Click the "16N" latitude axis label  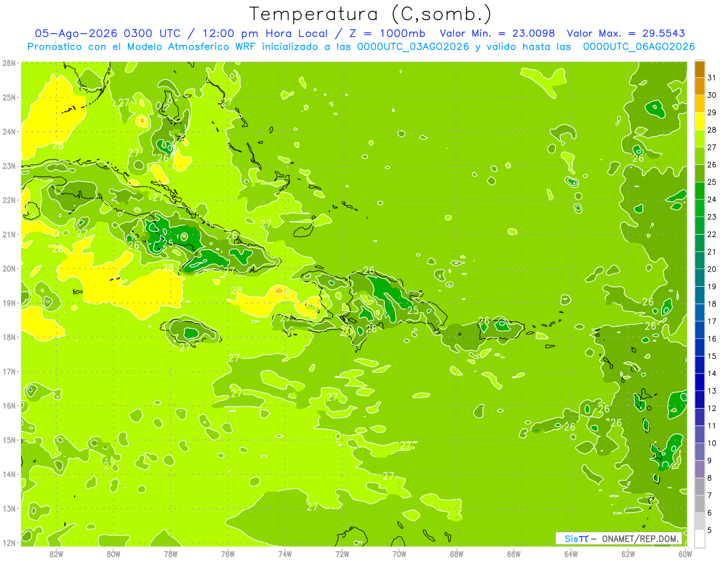(x=9, y=406)
